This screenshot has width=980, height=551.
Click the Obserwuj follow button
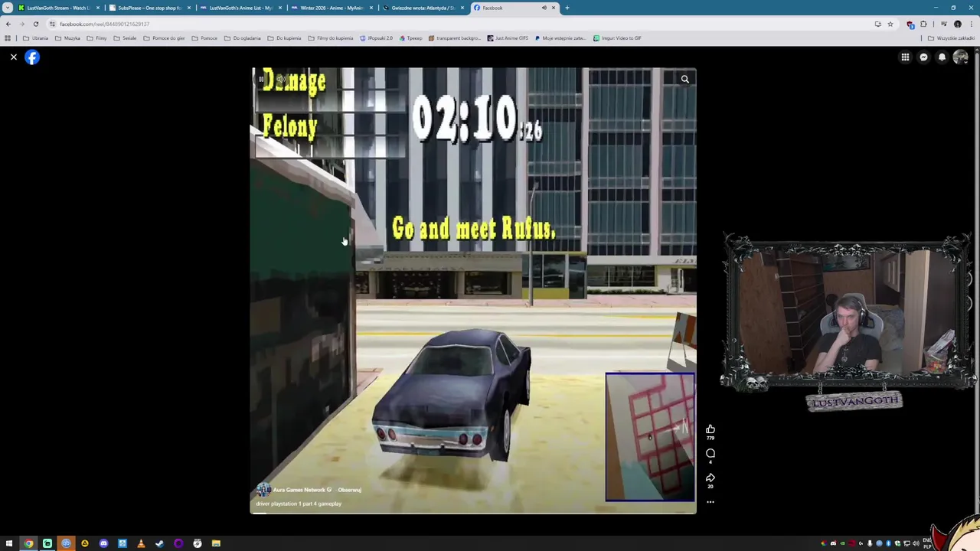[x=350, y=490]
